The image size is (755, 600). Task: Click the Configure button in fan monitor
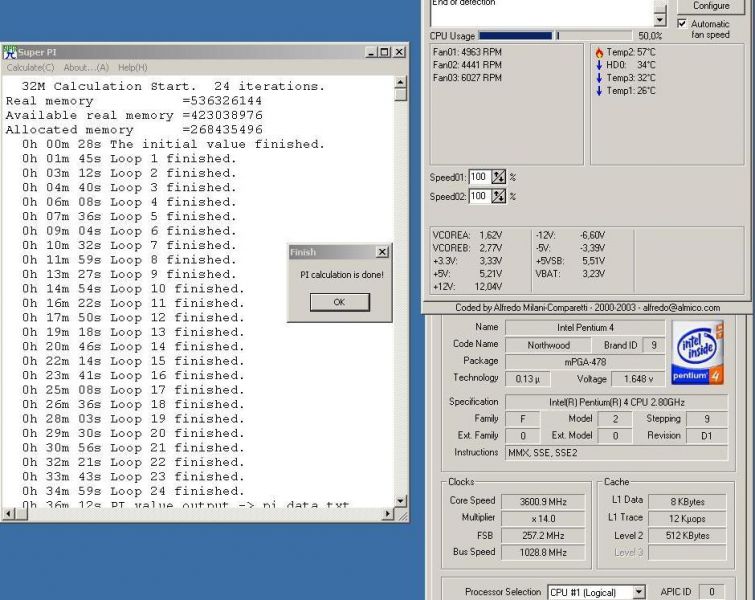pos(711,6)
